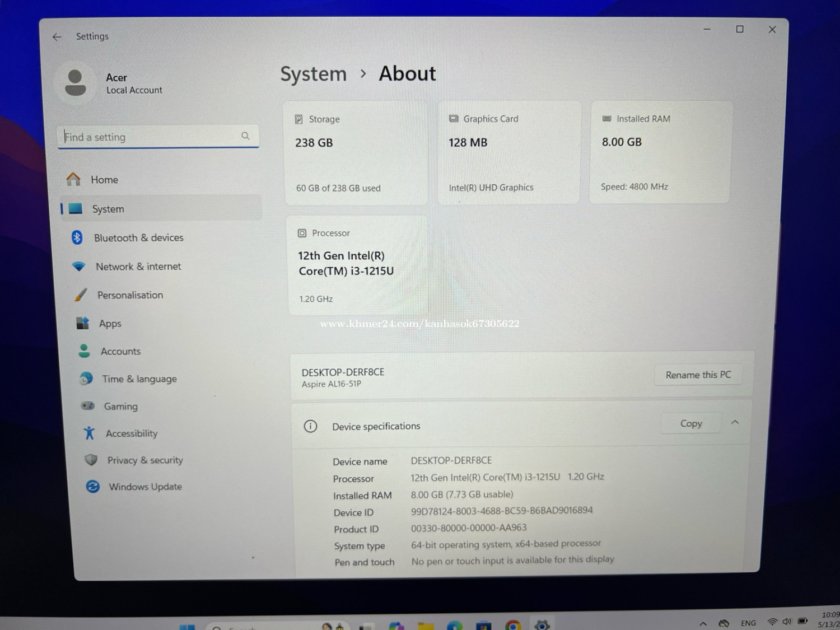
Task: Select the Product ID 00330-80000-00000-AA963 text
Action: point(469,528)
